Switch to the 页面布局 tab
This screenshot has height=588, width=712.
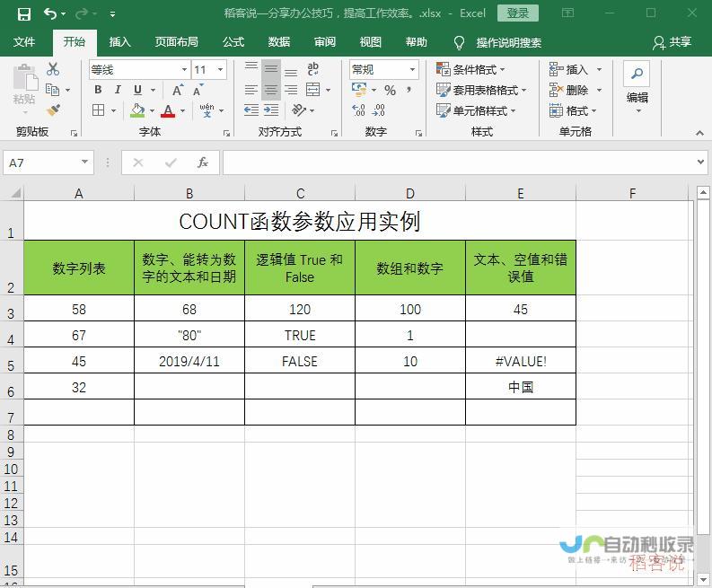point(176,42)
